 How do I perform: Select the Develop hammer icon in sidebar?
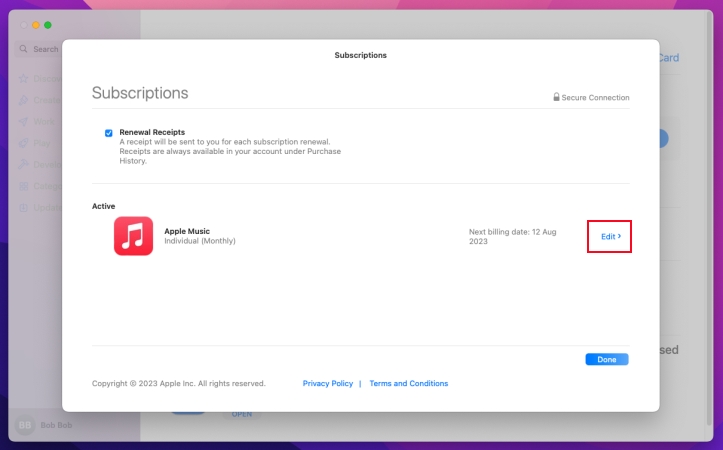[x=23, y=164]
